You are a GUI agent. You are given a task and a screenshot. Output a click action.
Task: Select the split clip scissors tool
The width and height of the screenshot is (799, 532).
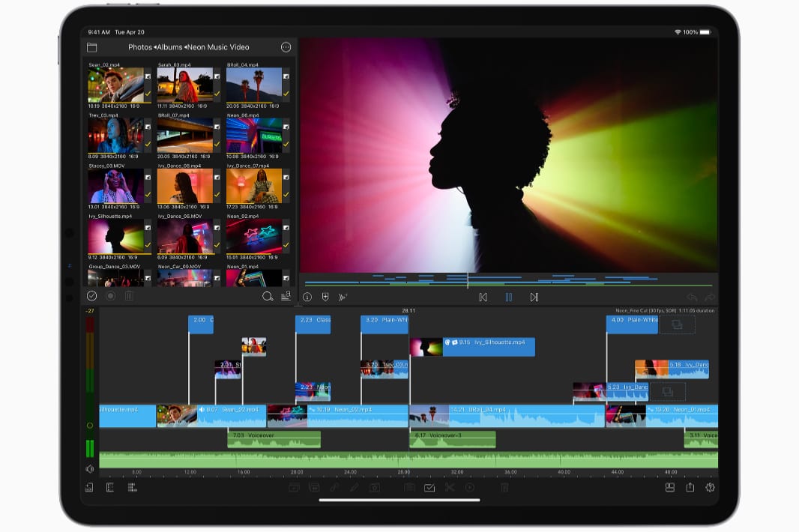(x=450, y=488)
